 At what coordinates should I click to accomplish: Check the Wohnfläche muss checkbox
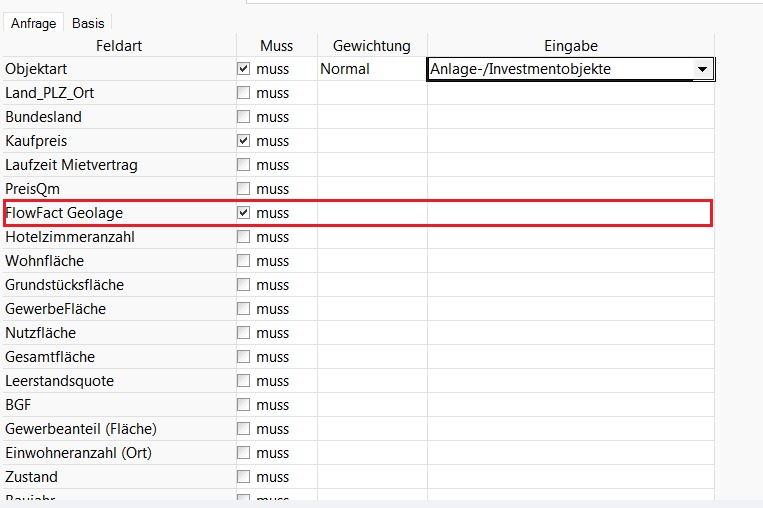coord(243,261)
